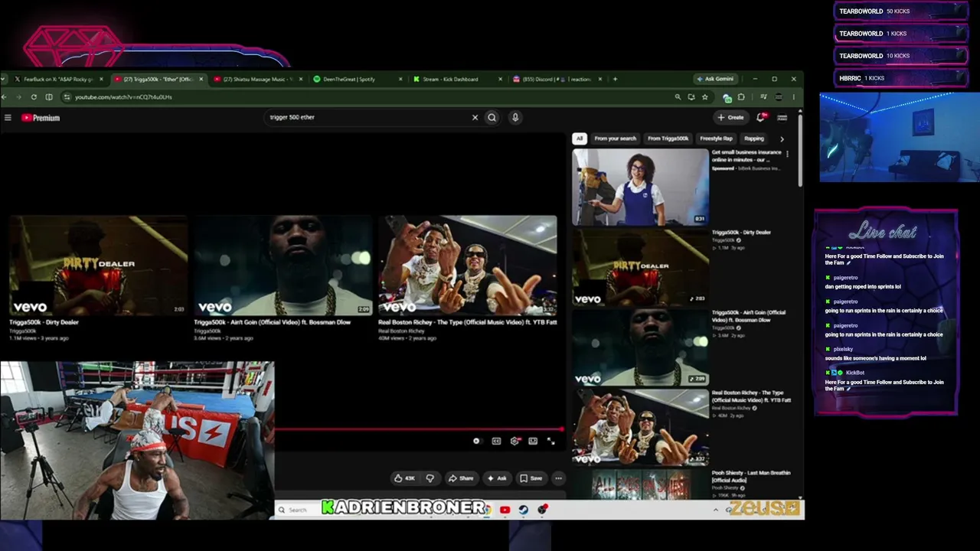This screenshot has width=980, height=551.
Task: Click the Ask button below the video
Action: pos(497,478)
